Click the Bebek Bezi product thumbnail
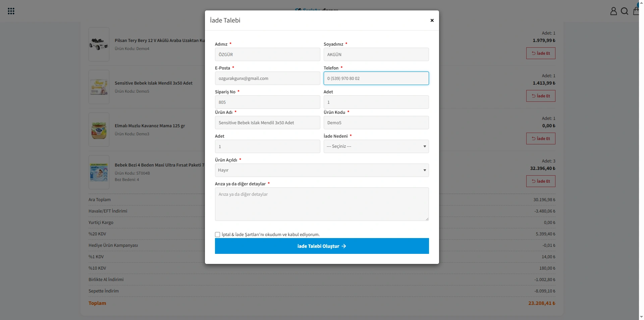The height and width of the screenshot is (320, 644). point(99,172)
